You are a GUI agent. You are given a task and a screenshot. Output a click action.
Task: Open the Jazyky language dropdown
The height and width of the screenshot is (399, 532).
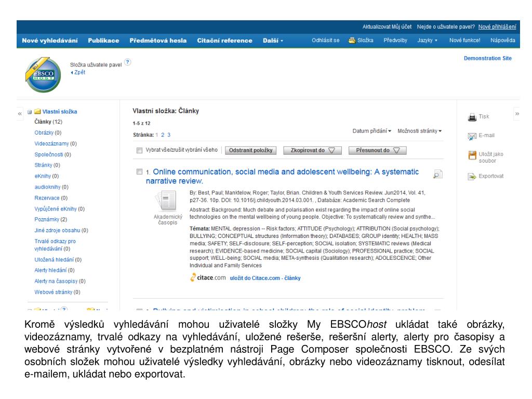[x=427, y=41]
